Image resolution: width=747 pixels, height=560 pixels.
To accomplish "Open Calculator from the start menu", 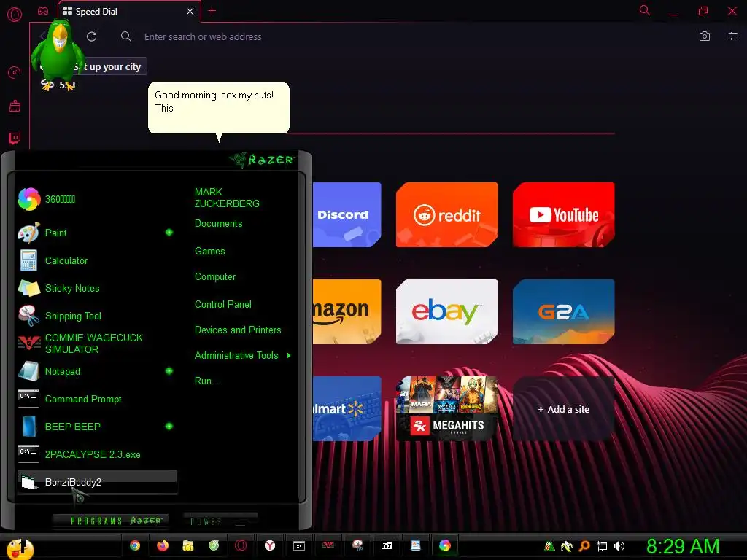I will pos(97,260).
